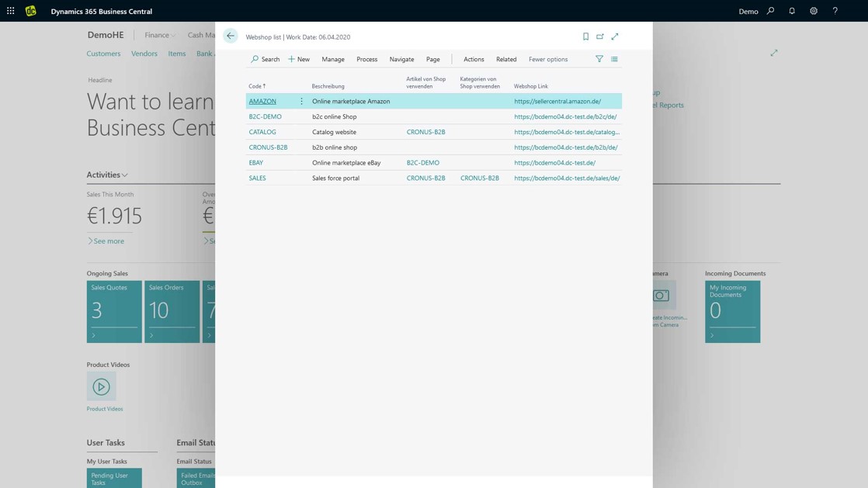The height and width of the screenshot is (488, 868).
Task: Play the Product Videos video
Action: pyautogui.click(x=101, y=386)
